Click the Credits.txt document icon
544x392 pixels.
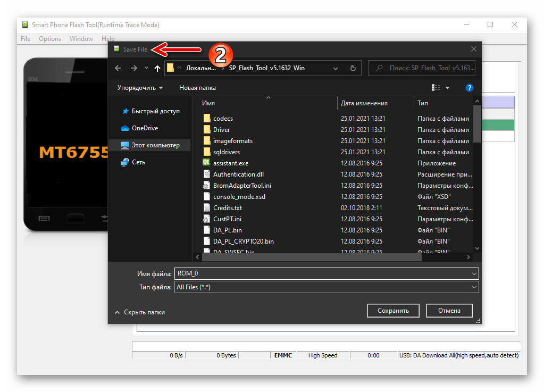coord(207,208)
